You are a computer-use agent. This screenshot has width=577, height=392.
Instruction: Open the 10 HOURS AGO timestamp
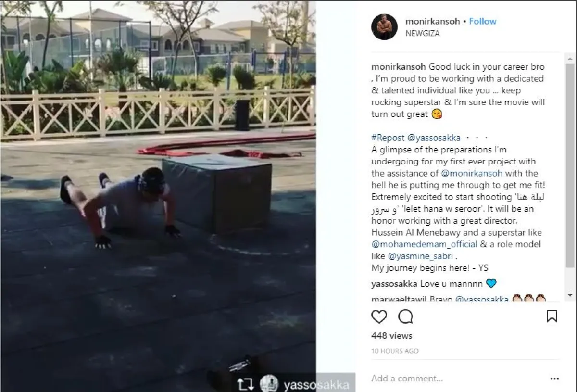pos(395,351)
